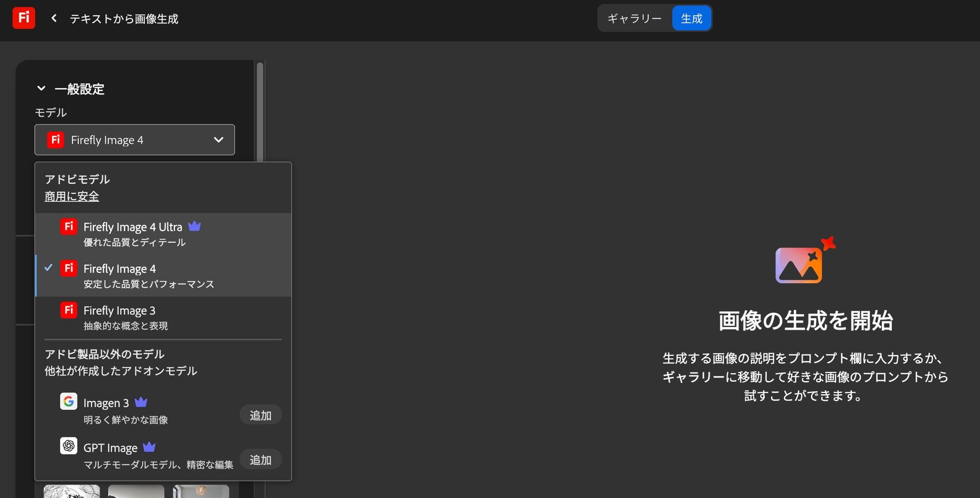This screenshot has height=498, width=980.
Task: Click the premium crown beside GPT Image
Action: tap(149, 447)
